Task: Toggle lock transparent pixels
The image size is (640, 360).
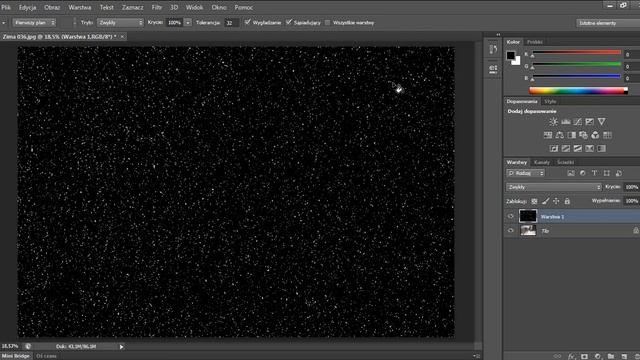Action: 534,201
